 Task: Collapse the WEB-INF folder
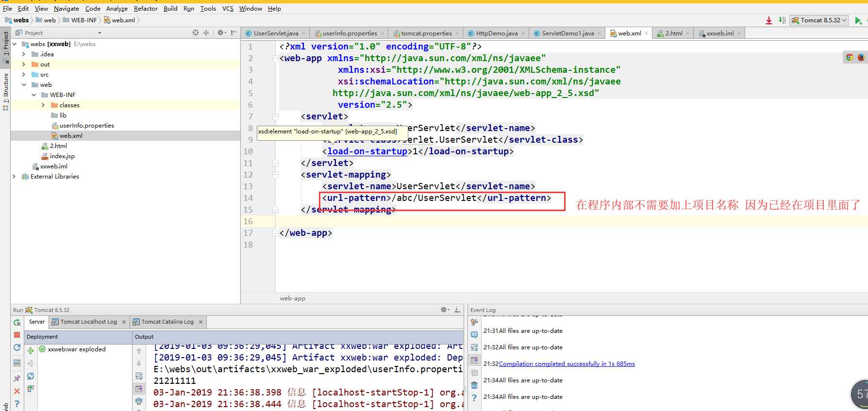[33, 95]
